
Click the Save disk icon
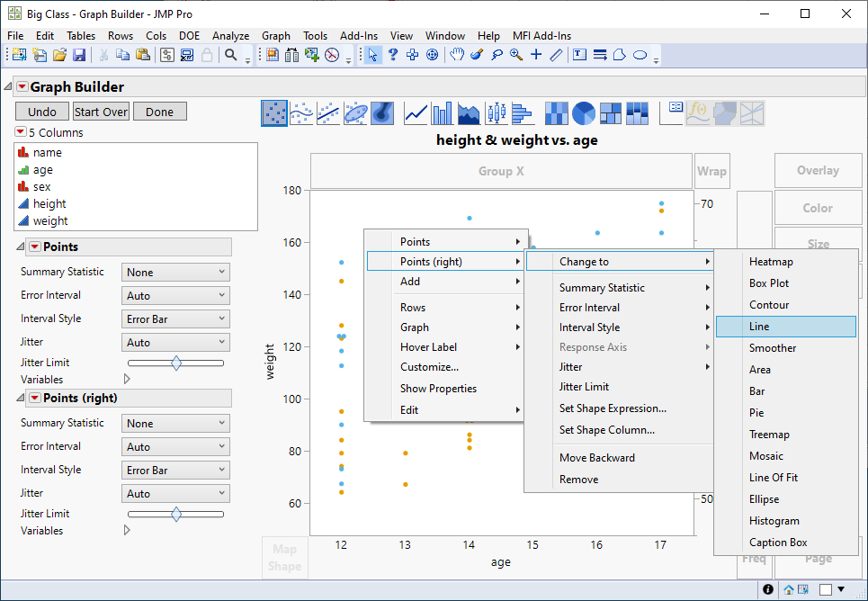79,55
